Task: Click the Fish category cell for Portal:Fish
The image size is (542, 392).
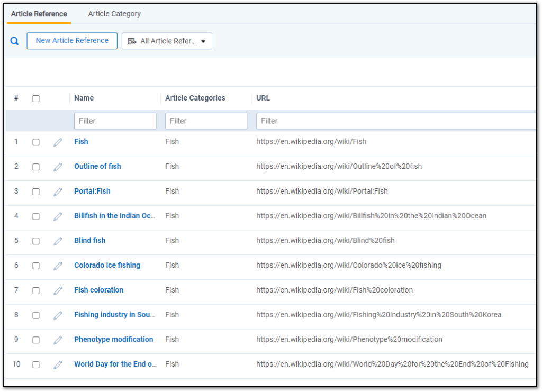Action: [172, 192]
